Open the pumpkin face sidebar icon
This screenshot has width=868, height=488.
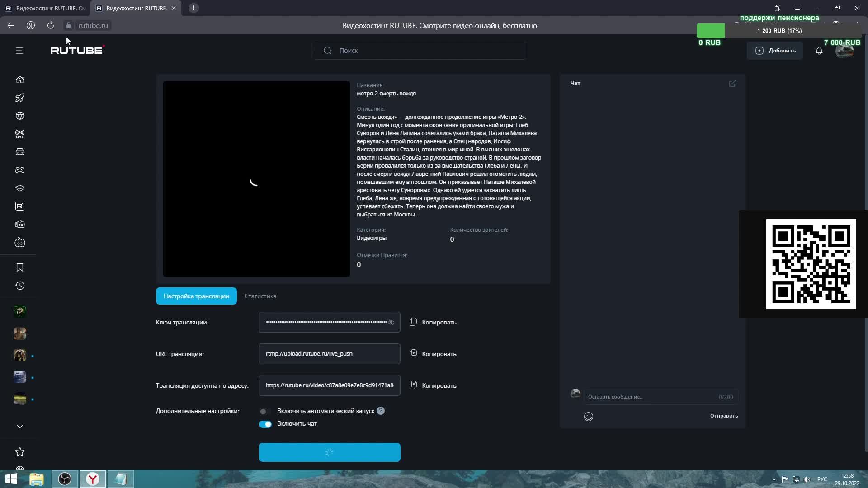[x=20, y=243]
